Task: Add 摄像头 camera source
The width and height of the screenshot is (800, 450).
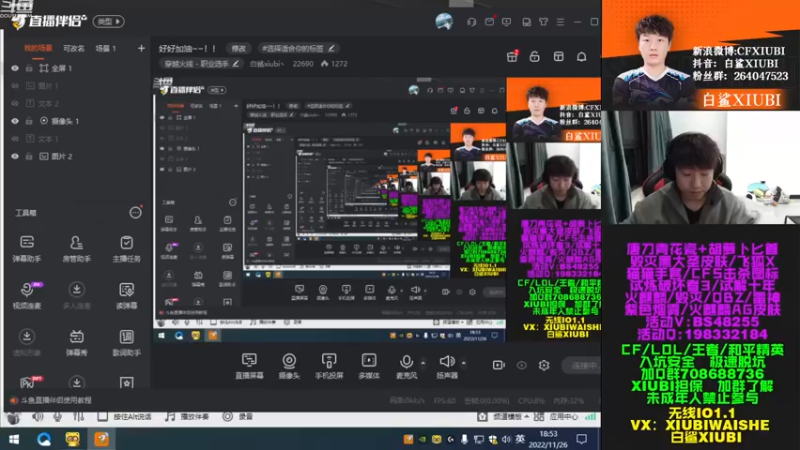Action: 289,365
